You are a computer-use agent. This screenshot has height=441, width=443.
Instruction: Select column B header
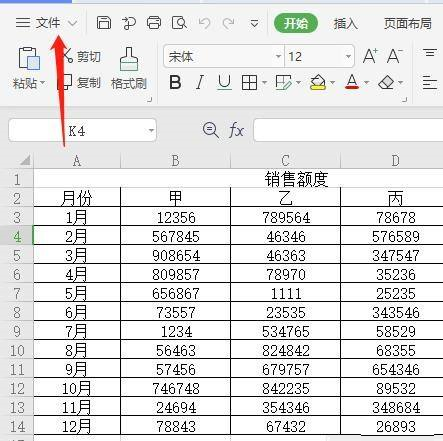click(175, 161)
